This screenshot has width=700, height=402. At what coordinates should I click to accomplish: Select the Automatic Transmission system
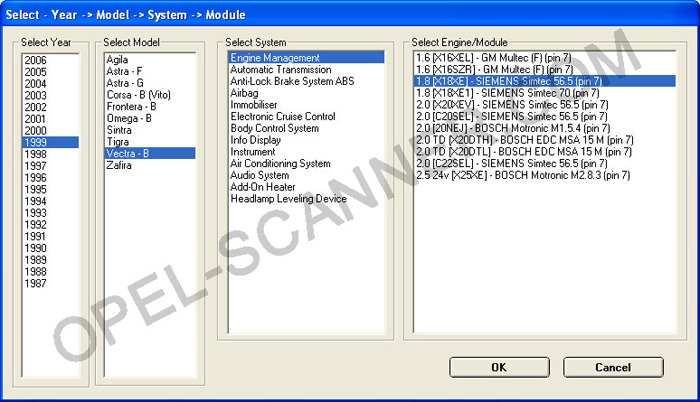tap(281, 70)
